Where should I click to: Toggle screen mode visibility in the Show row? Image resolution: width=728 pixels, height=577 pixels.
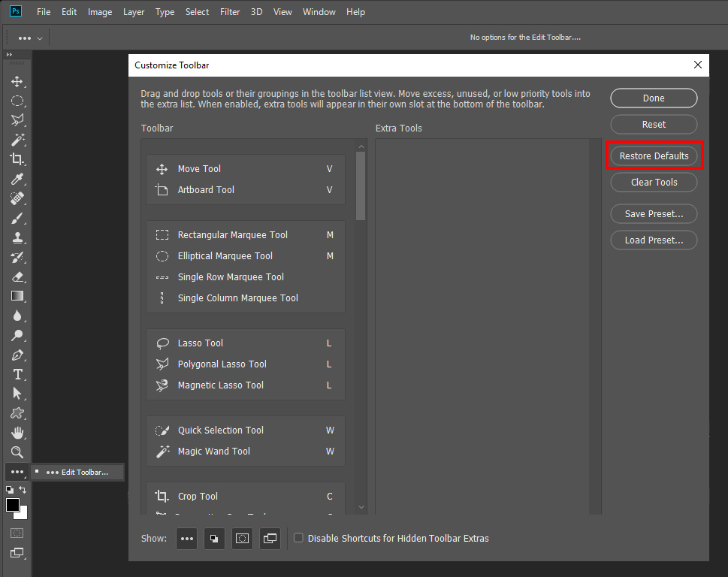tap(270, 539)
